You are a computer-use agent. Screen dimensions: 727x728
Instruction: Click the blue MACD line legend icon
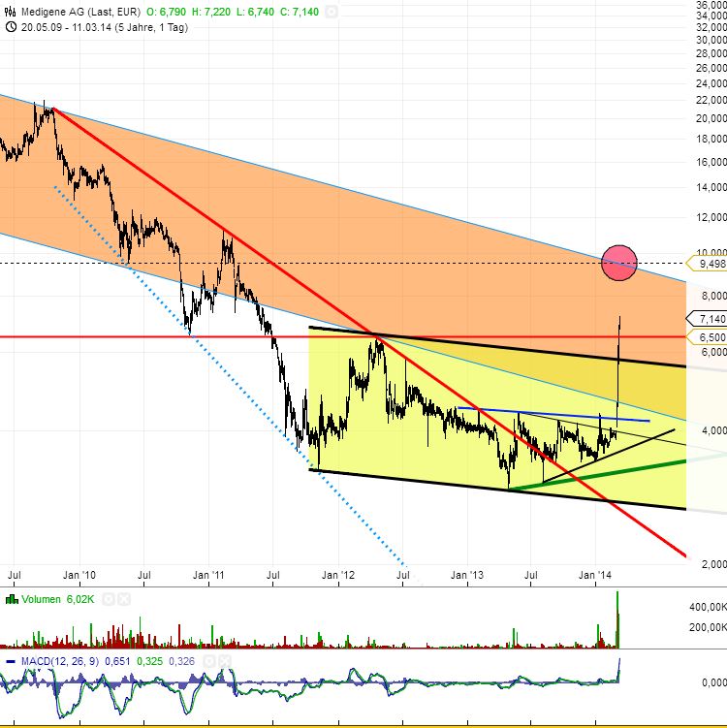(11, 661)
